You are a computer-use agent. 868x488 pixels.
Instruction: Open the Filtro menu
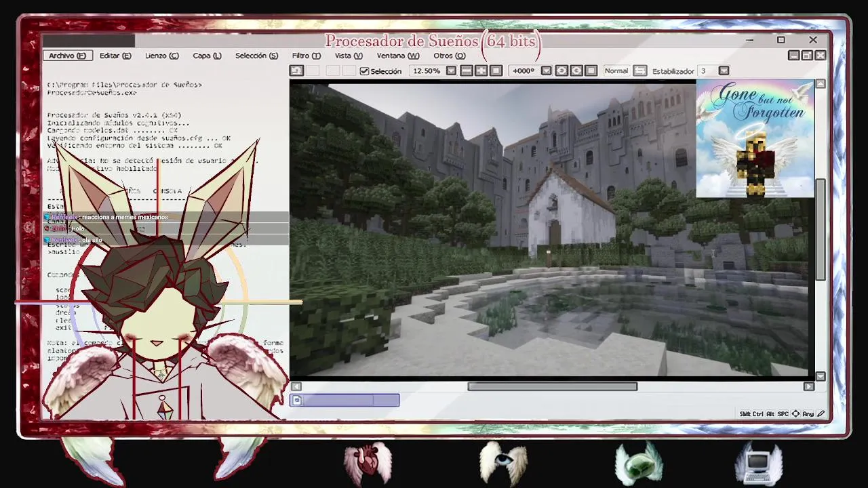[x=306, y=56]
